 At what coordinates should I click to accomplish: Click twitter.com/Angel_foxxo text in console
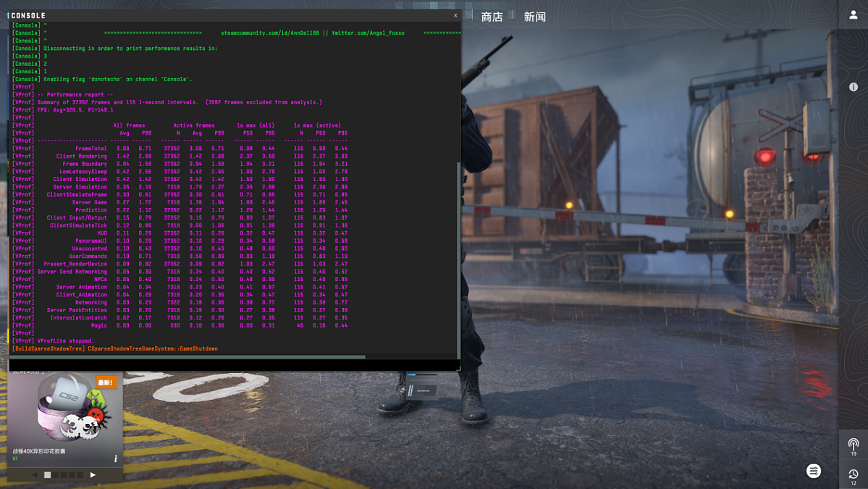pyautogui.click(x=368, y=33)
